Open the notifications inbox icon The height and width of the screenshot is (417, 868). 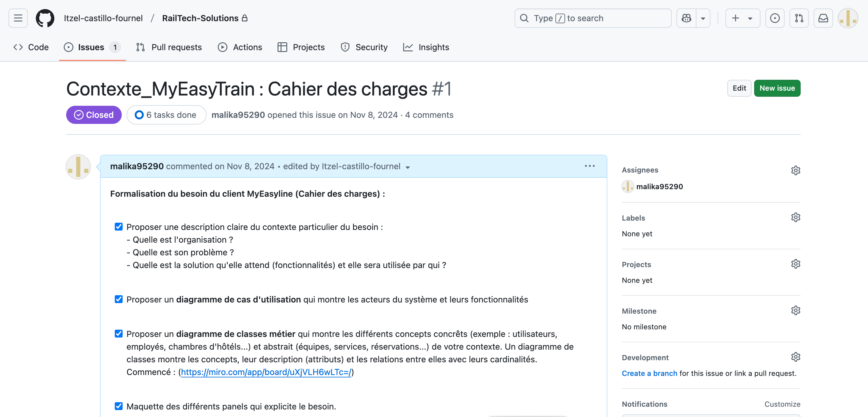point(823,18)
